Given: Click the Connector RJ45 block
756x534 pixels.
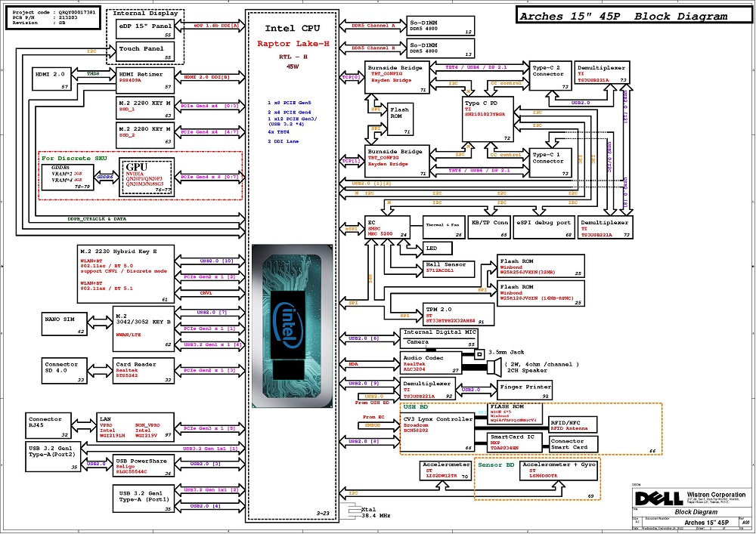Looking at the screenshot, I should [x=48, y=426].
